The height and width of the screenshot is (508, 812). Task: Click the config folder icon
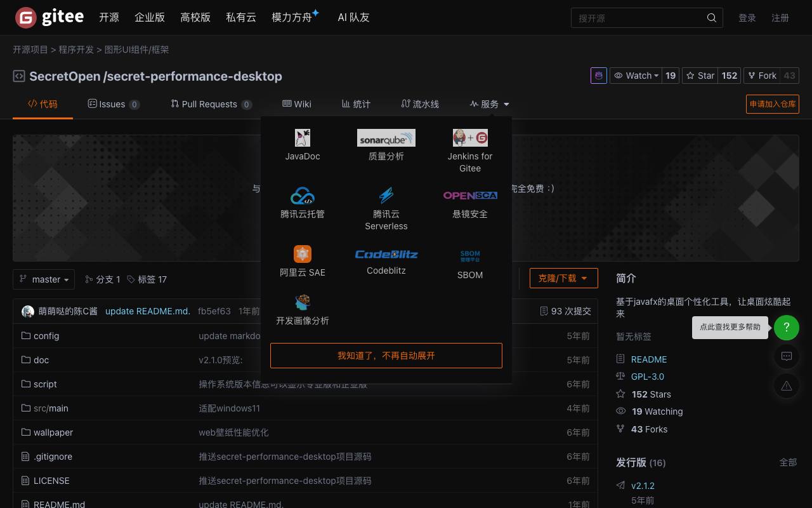tap(26, 335)
